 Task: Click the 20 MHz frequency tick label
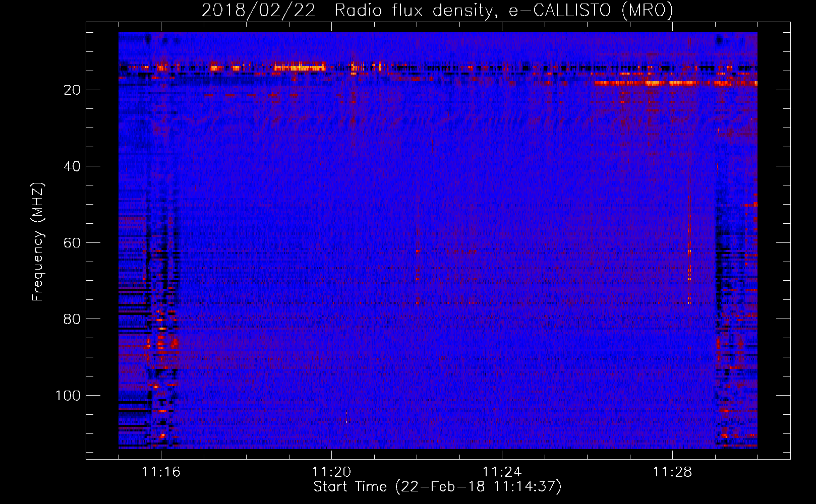pyautogui.click(x=73, y=90)
